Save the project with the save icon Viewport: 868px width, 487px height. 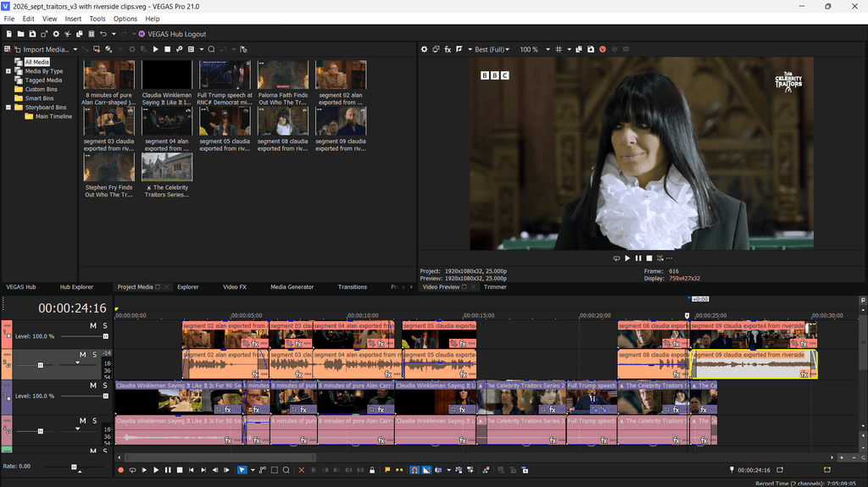pyautogui.click(x=32, y=34)
